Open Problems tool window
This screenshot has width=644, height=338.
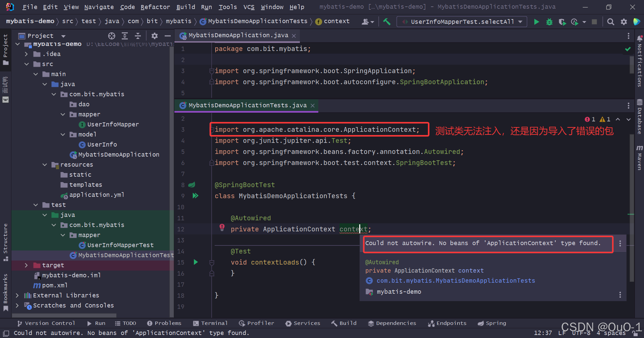(164, 323)
